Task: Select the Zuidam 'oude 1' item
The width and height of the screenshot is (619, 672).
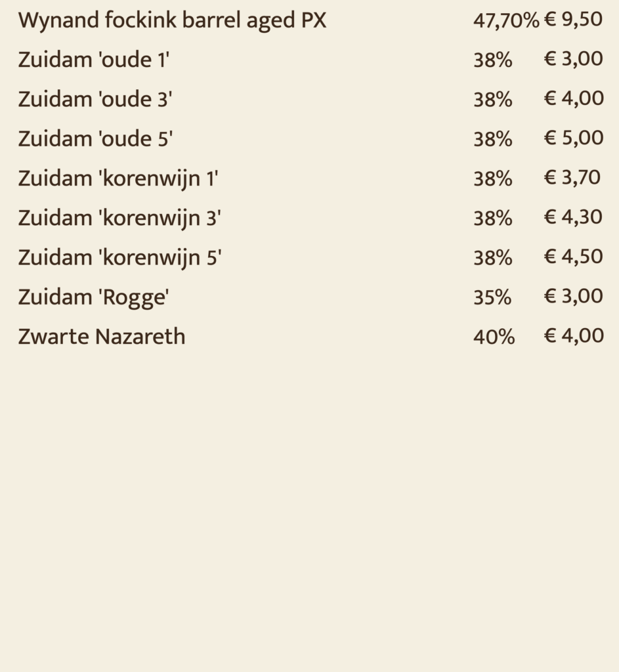Action: (94, 60)
